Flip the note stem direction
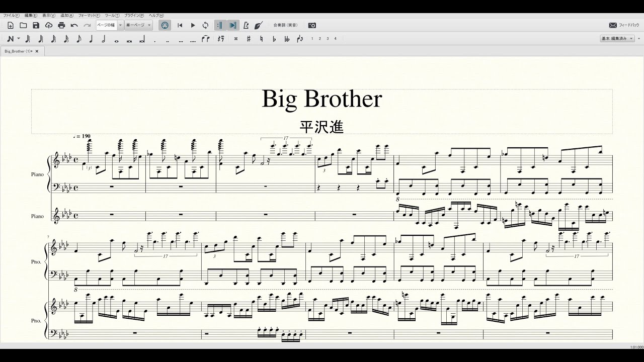 click(x=300, y=39)
